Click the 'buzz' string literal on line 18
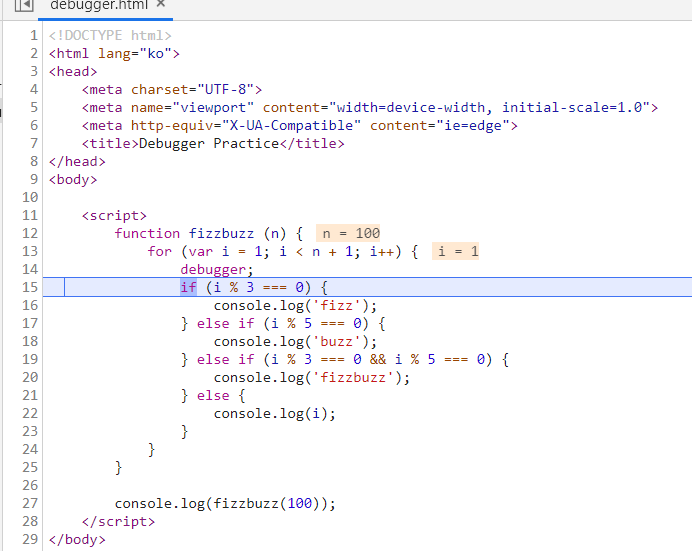Screen dimensions: 692x551 [x=336, y=341]
